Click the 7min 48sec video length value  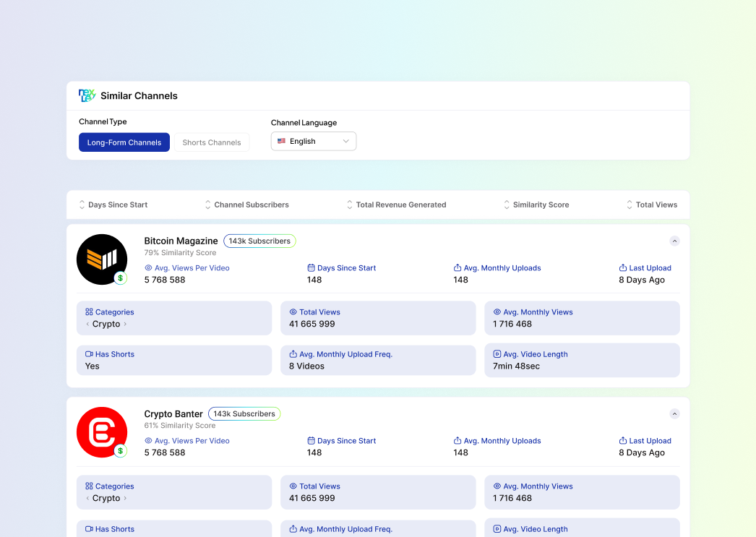pos(516,366)
